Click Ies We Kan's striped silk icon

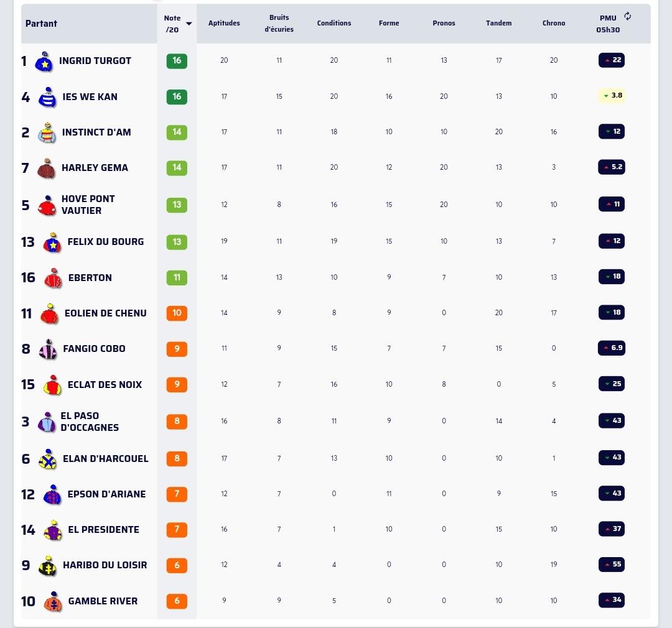click(x=47, y=98)
